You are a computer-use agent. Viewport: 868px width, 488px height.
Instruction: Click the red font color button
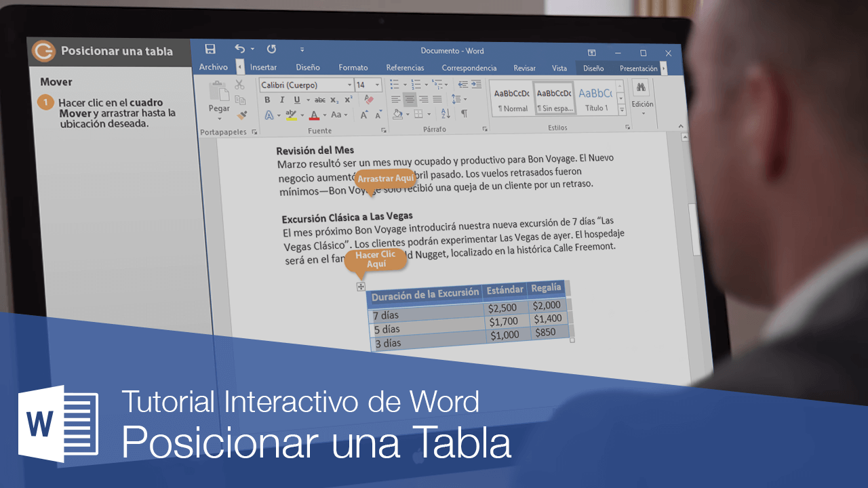pyautogui.click(x=314, y=115)
